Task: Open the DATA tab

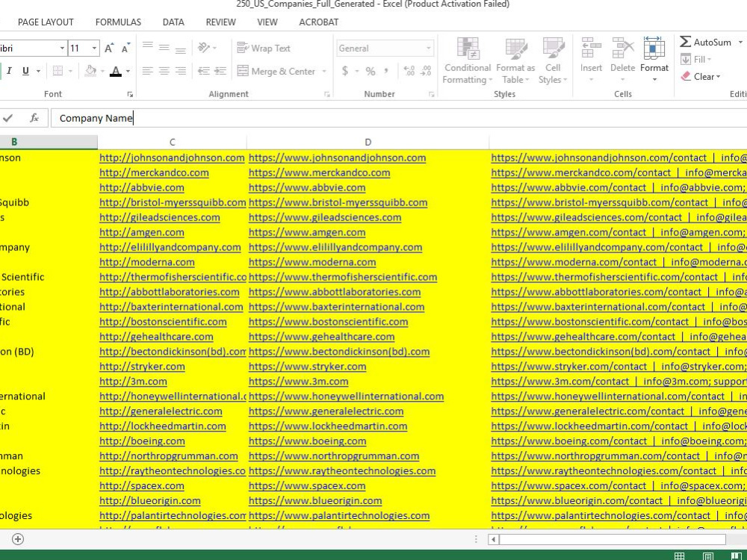Action: pos(173,22)
